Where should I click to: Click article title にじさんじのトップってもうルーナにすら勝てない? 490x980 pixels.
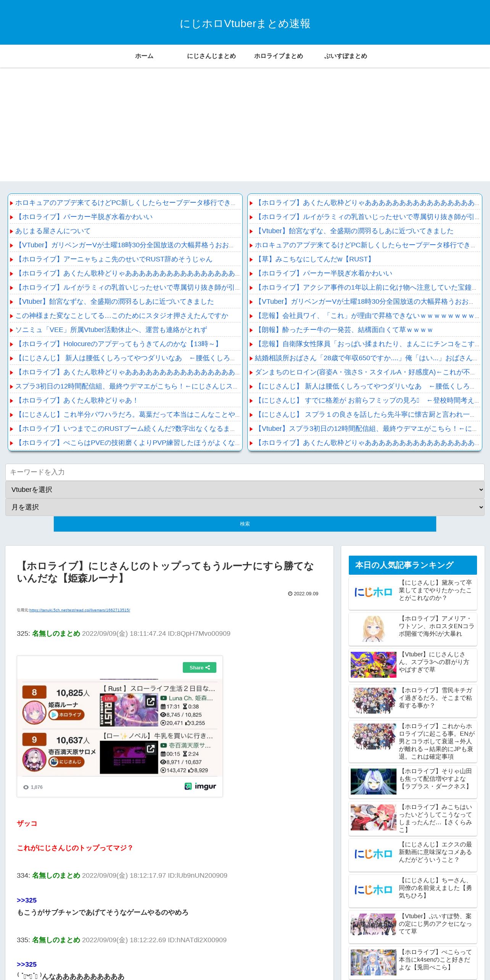[165, 572]
